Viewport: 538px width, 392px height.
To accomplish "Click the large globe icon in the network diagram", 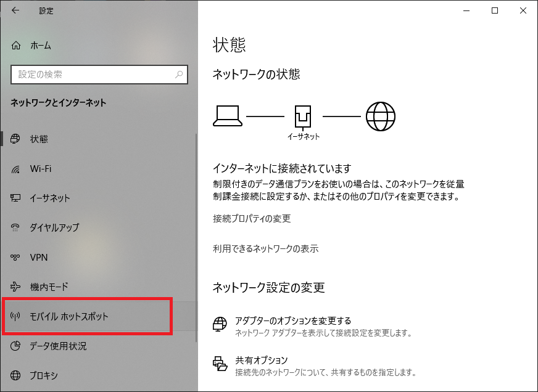I will point(380,116).
